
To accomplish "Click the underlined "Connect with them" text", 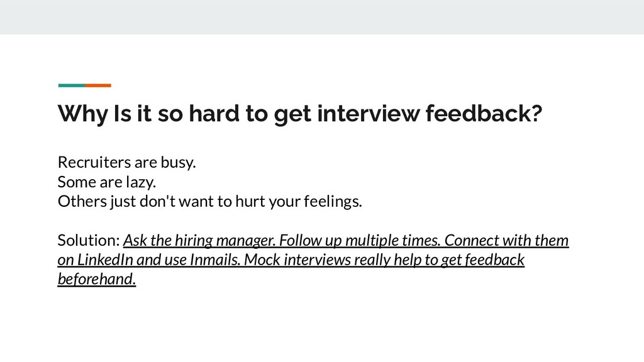I will 506,240.
